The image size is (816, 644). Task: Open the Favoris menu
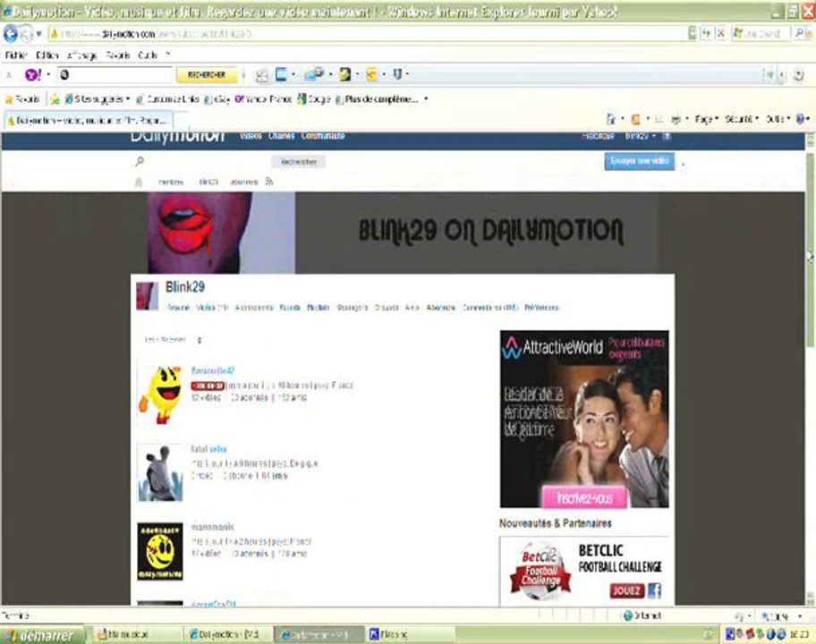[117, 55]
